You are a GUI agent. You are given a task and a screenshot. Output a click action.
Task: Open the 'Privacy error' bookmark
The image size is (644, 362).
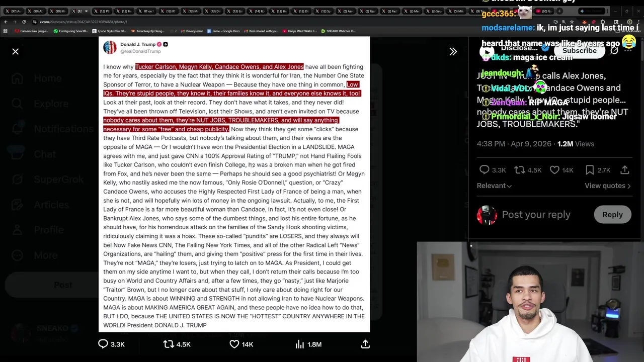pos(191,31)
